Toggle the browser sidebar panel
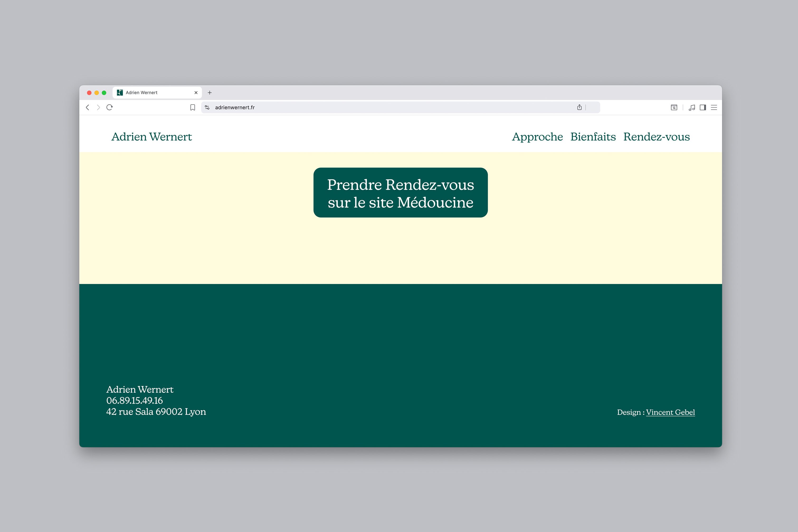798x532 pixels. tap(703, 108)
